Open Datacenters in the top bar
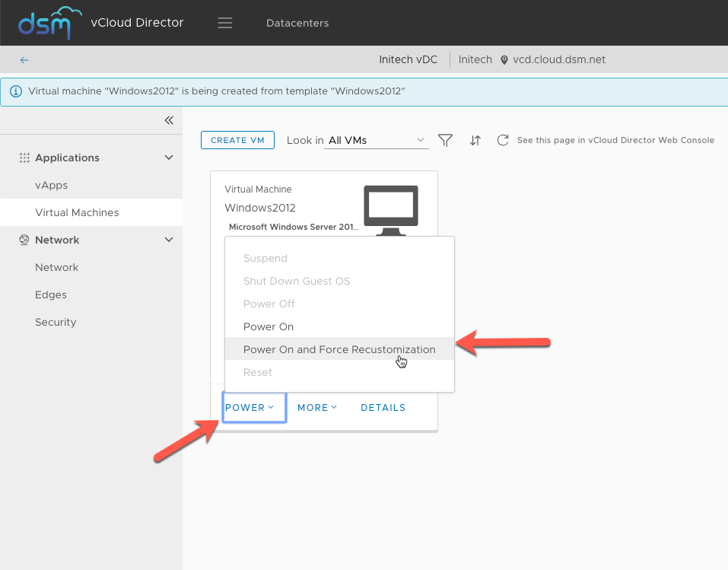This screenshot has width=728, height=570. click(x=297, y=24)
